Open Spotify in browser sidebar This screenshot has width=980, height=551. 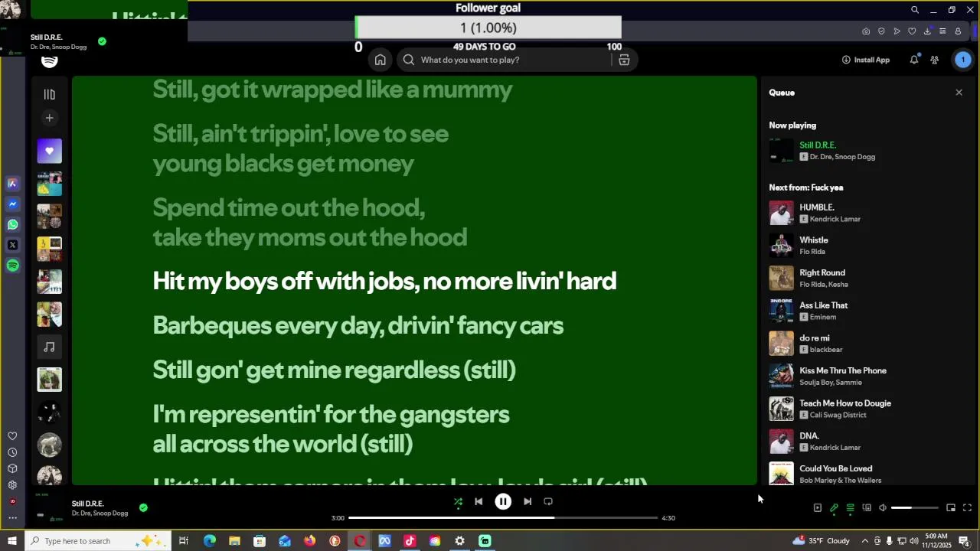(12, 266)
